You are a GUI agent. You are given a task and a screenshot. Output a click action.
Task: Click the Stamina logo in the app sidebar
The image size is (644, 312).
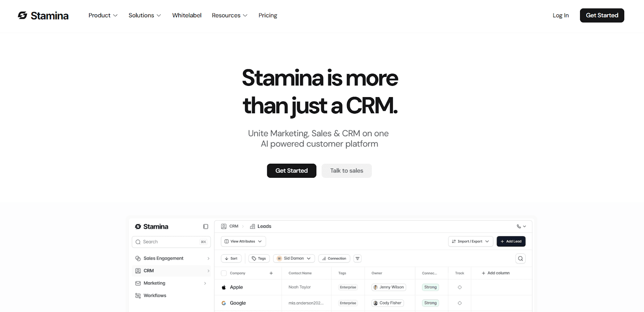coord(152,227)
